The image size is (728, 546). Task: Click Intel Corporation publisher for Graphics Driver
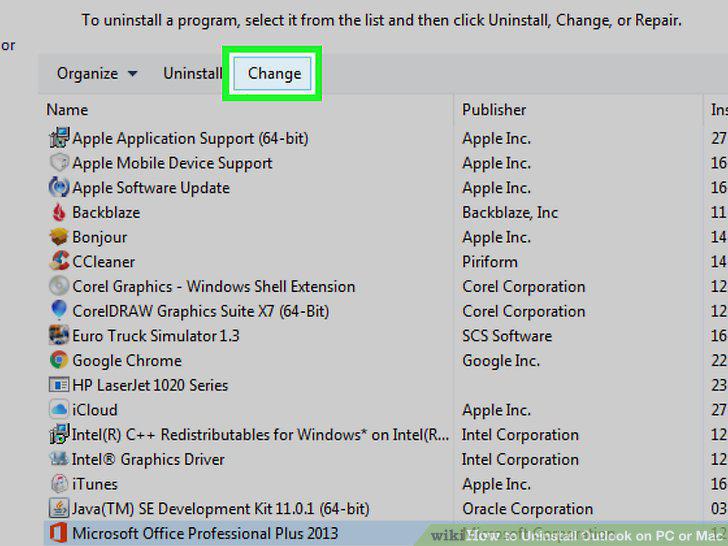(520, 459)
